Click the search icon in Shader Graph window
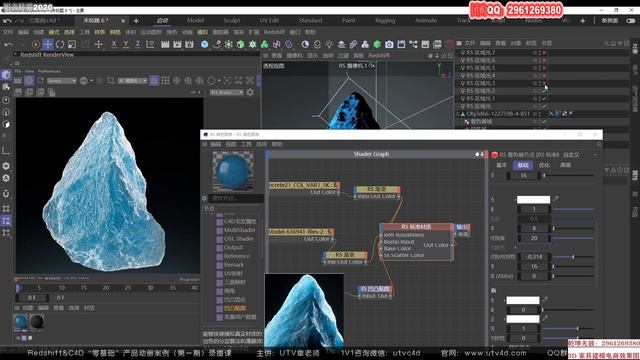Viewport: 640px width, 360px height. point(599,144)
